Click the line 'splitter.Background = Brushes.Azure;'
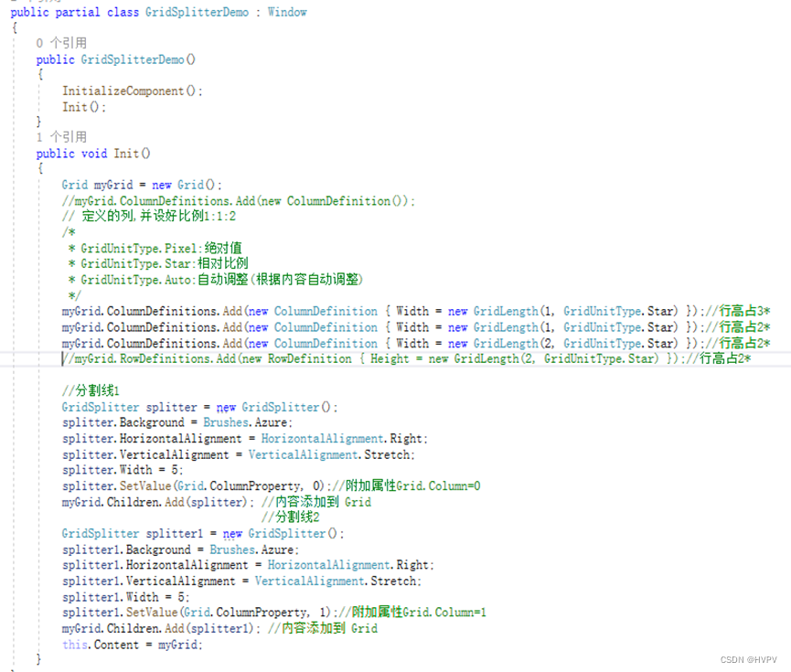Image resolution: width=791 pixels, height=672 pixels. [x=177, y=422]
